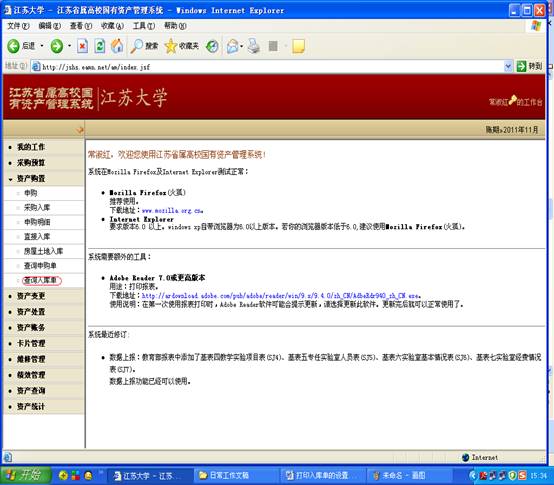The image size is (554, 485).
Task: Open the 文件(F) menu
Action: pos(18,26)
